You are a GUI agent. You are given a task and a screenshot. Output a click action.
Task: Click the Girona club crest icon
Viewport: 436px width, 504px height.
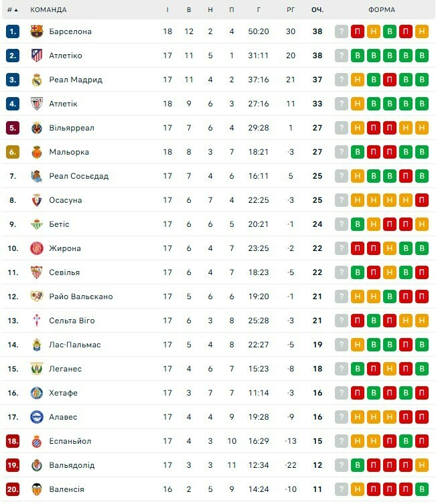point(37,248)
